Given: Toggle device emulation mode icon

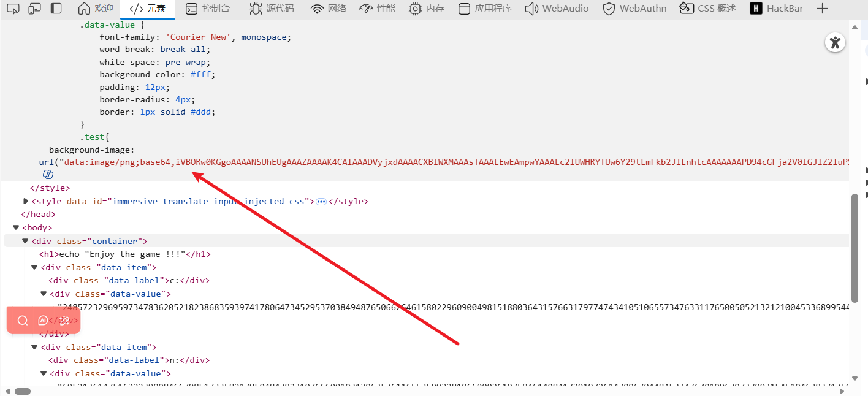Looking at the screenshot, I should 35,9.
